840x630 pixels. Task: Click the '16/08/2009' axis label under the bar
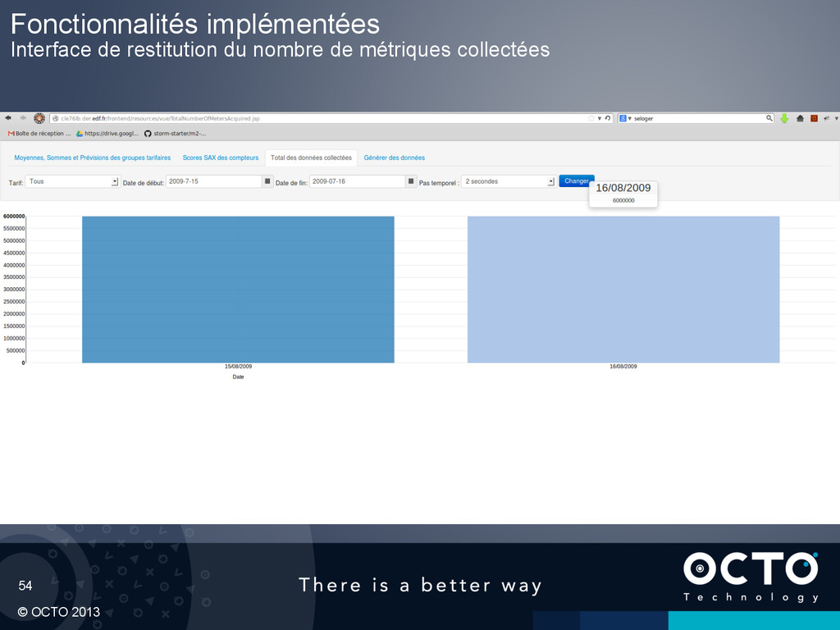pos(623,367)
